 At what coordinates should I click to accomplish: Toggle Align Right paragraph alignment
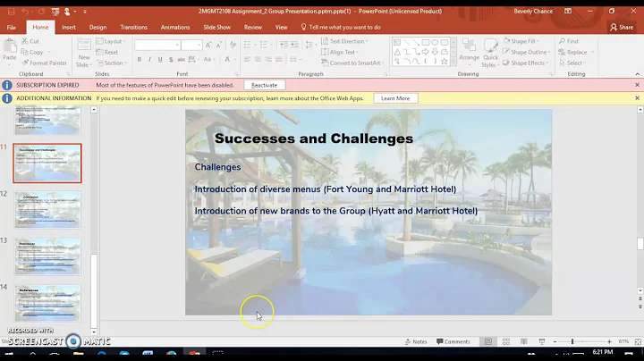(x=268, y=60)
